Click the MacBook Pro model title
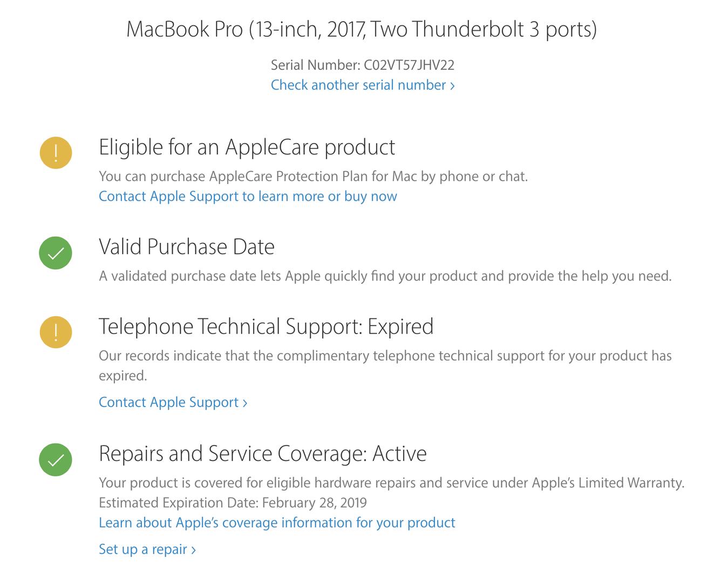 tap(362, 29)
